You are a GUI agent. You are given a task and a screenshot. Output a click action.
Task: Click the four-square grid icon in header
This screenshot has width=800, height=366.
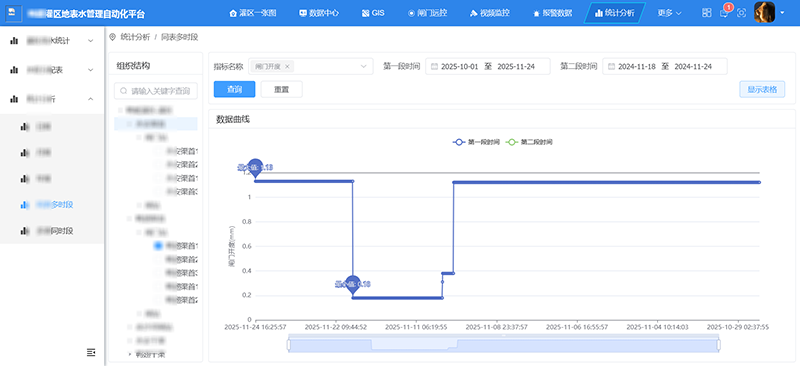tap(707, 13)
